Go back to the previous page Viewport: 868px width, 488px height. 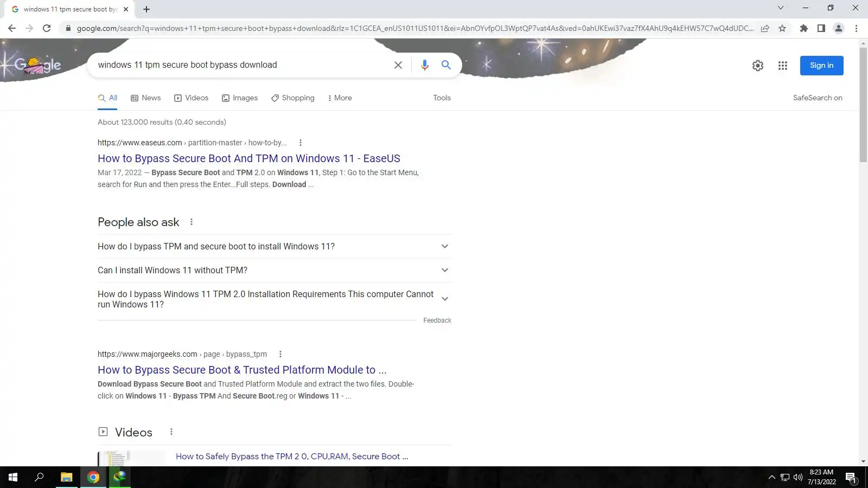tap(12, 28)
